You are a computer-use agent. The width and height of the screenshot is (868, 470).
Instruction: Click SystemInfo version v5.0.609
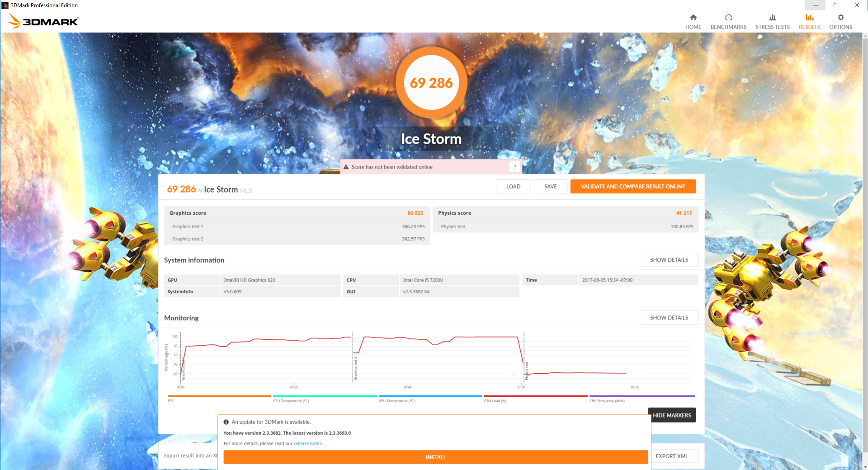coord(233,292)
